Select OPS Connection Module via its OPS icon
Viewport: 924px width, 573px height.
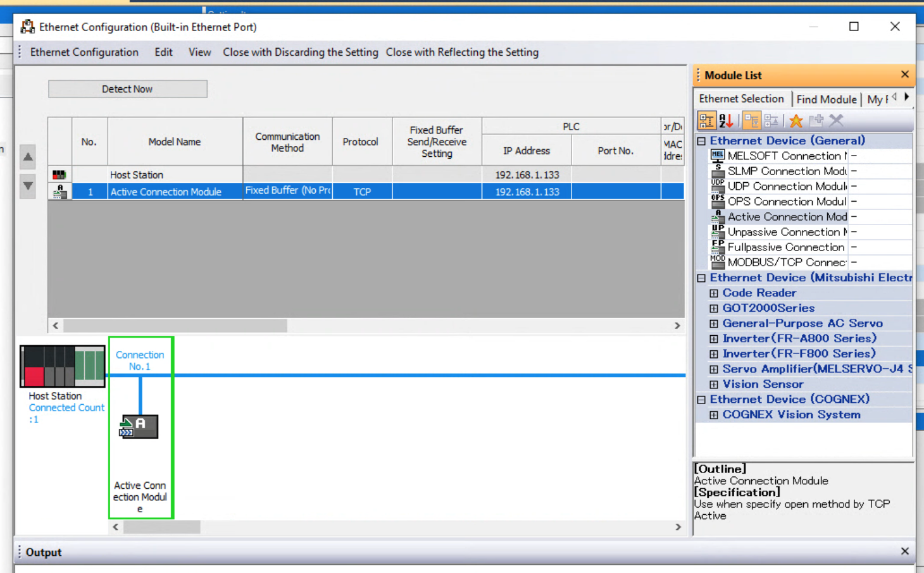coord(717,201)
